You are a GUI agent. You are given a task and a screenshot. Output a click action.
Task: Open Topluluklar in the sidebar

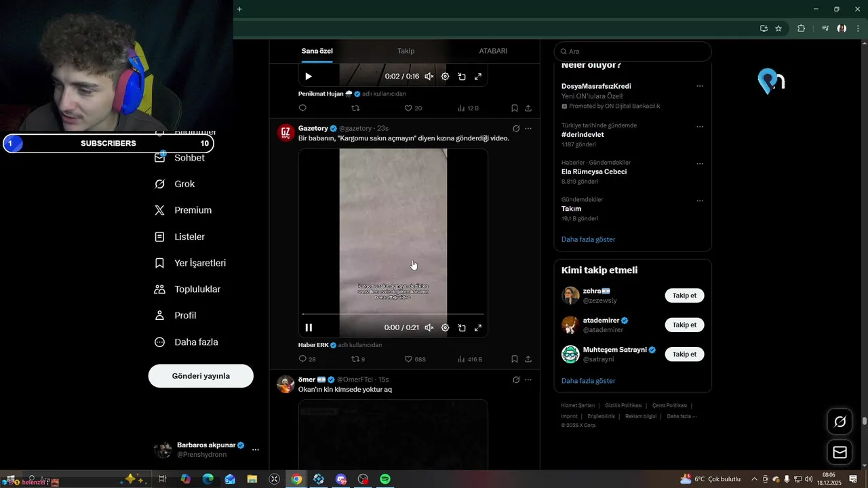[189, 289]
